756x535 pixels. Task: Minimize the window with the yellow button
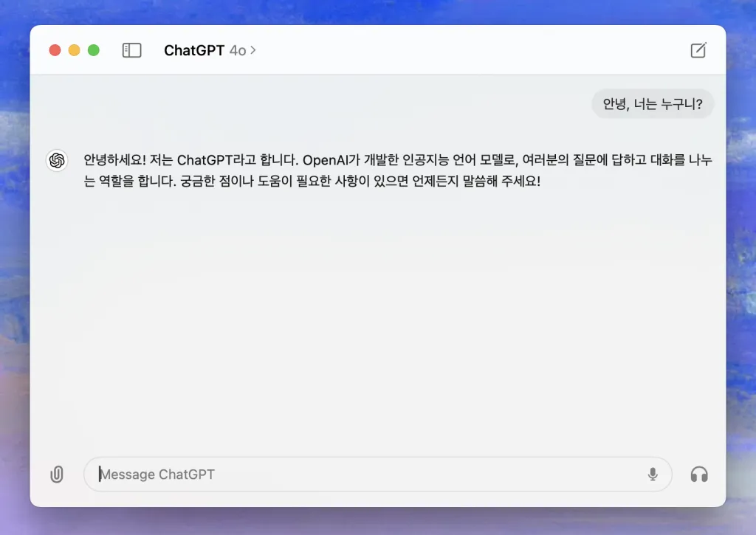pos(75,50)
